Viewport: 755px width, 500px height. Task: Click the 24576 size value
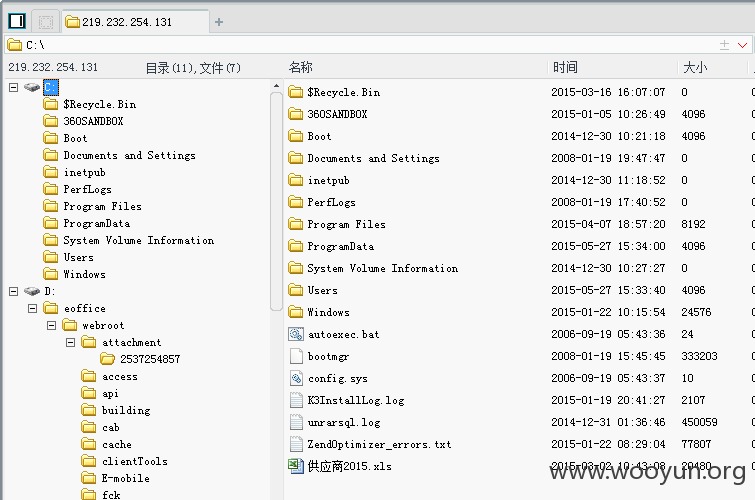point(696,312)
